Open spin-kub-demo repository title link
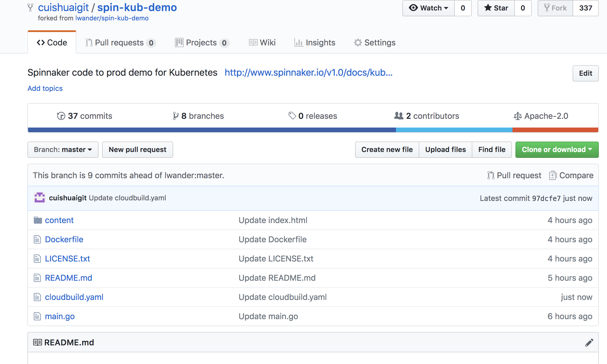This screenshot has width=607, height=364. point(137,8)
